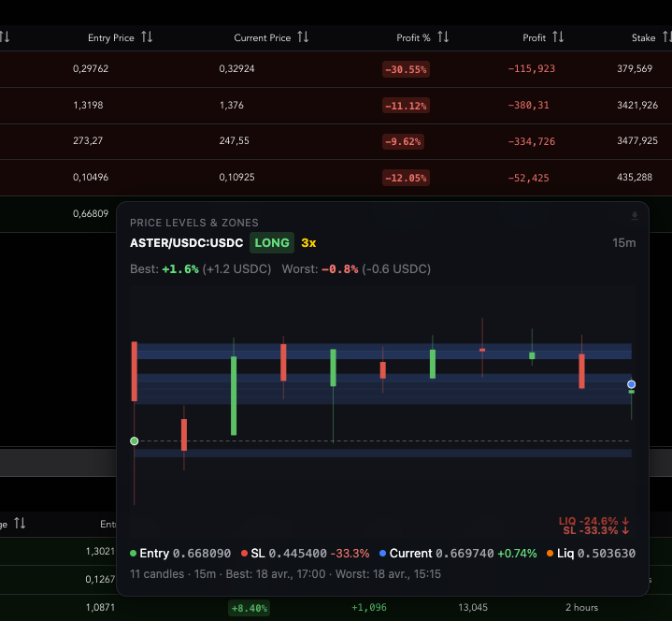Click the Current 0.669740 legend item
This screenshot has height=621, width=672.
(458, 554)
